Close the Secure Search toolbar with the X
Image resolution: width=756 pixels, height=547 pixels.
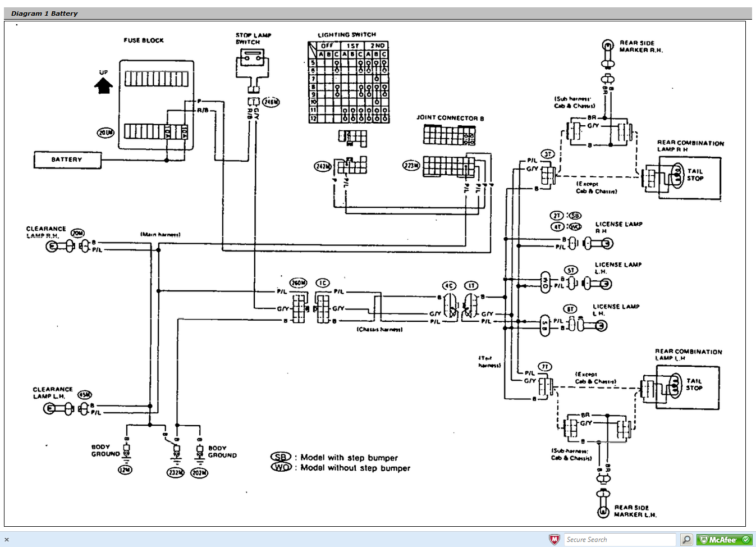pos(6,539)
